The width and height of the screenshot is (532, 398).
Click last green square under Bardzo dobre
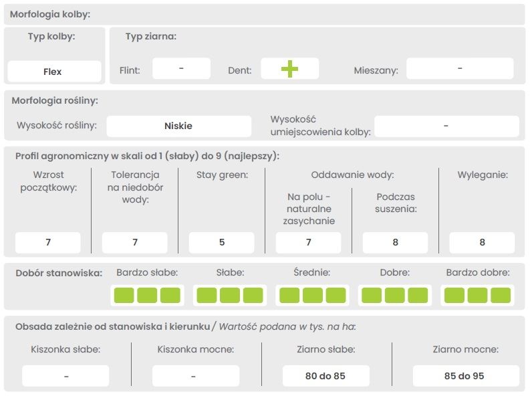coord(500,295)
